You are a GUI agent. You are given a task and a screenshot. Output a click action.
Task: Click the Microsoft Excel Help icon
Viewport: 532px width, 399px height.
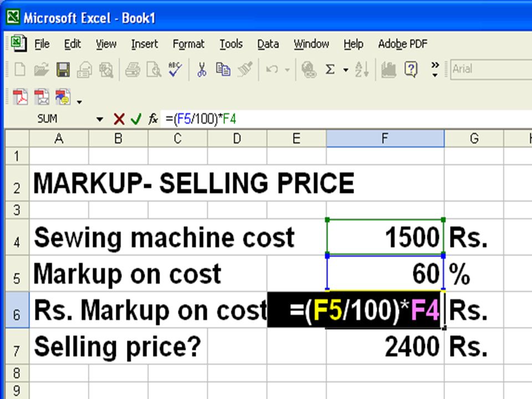tap(411, 70)
